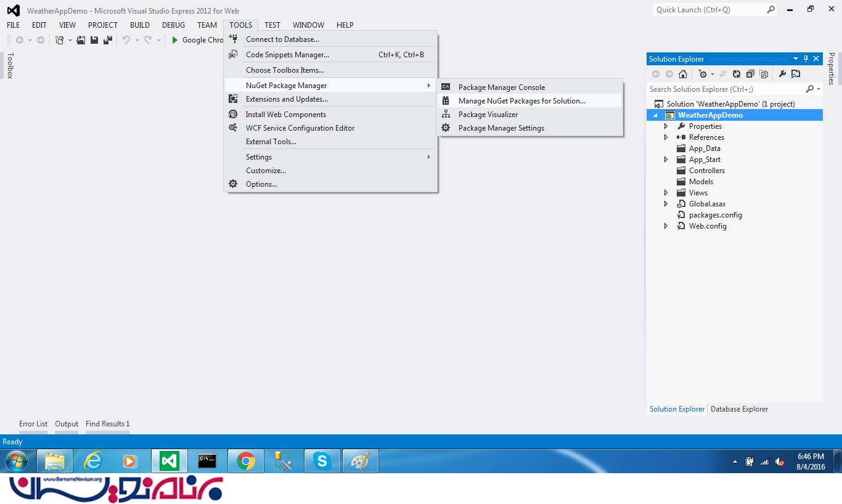This screenshot has width=842, height=504.
Task: Toggle the Solution Explorer auto-hide pin
Action: (805, 59)
